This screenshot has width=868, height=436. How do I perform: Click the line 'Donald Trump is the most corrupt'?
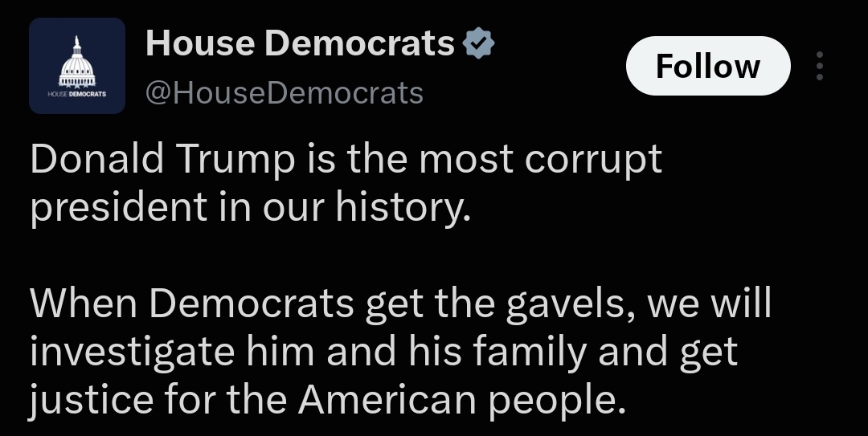pos(346,159)
